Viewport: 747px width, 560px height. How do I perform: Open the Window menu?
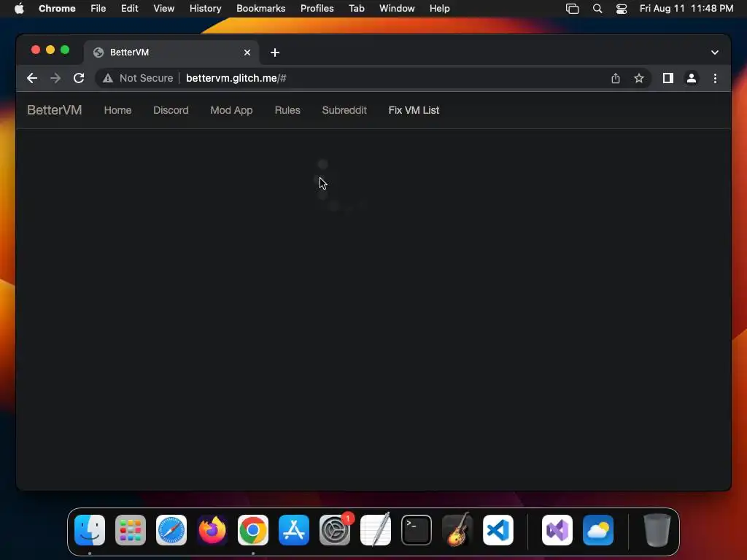(397, 9)
